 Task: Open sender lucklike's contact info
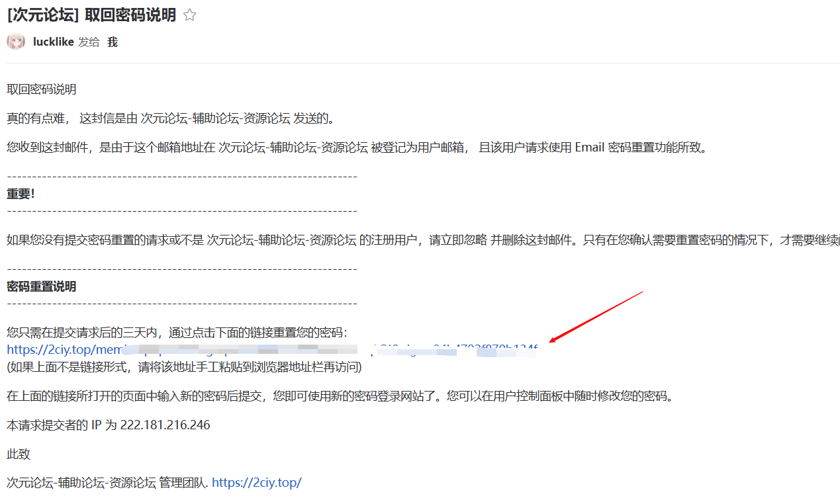[x=53, y=42]
